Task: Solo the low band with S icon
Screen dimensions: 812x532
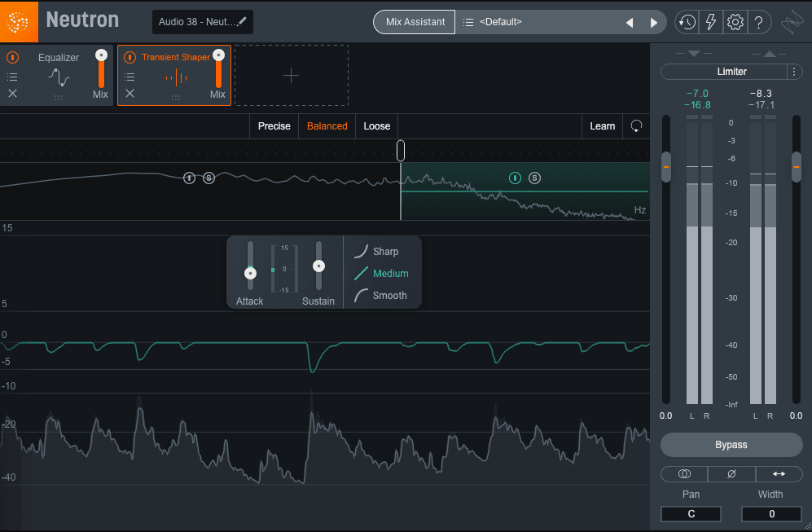Action: coord(208,178)
